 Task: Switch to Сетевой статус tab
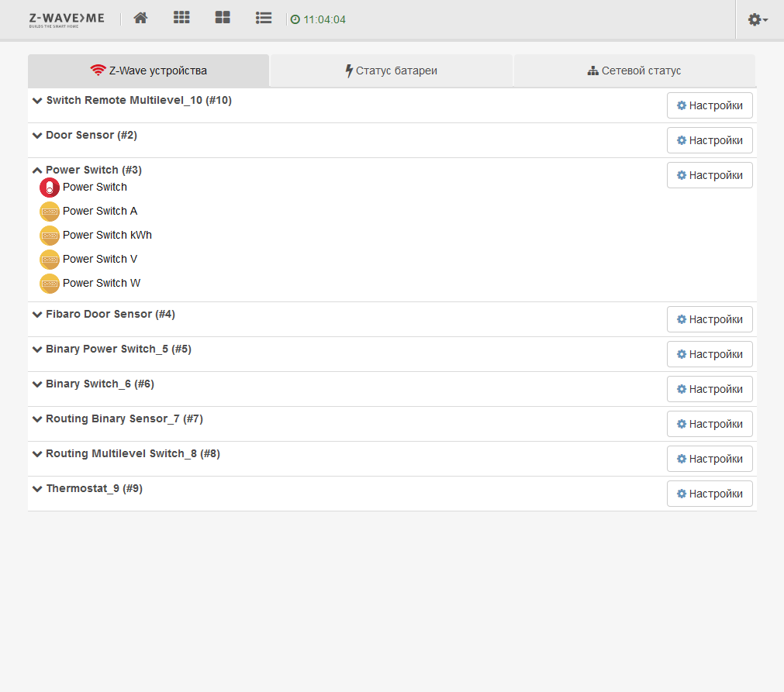(634, 71)
